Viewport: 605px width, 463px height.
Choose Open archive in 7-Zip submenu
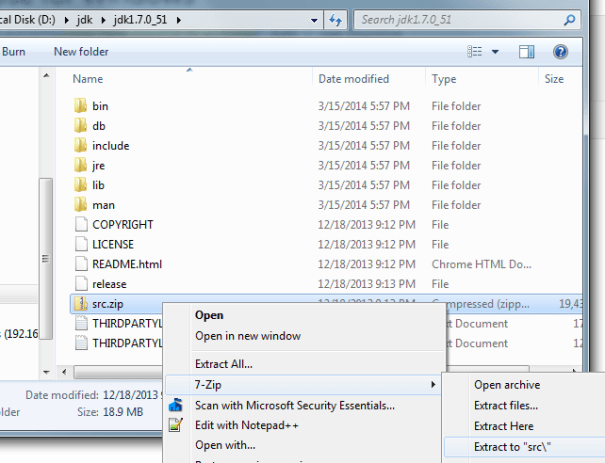[507, 385]
